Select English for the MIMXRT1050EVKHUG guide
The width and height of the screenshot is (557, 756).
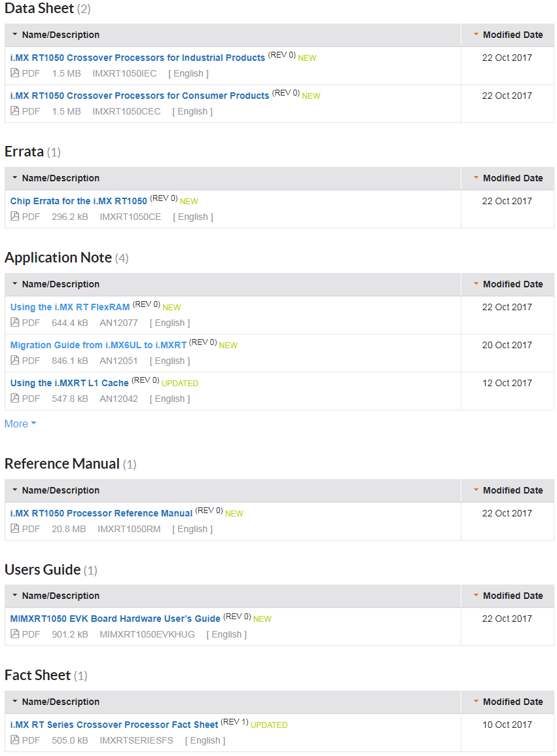click(x=226, y=634)
